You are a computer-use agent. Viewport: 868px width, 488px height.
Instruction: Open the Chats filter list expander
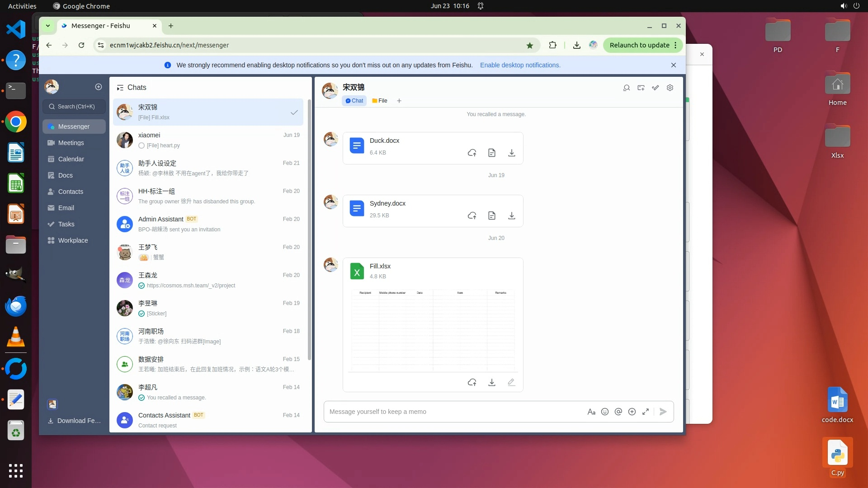click(x=120, y=88)
